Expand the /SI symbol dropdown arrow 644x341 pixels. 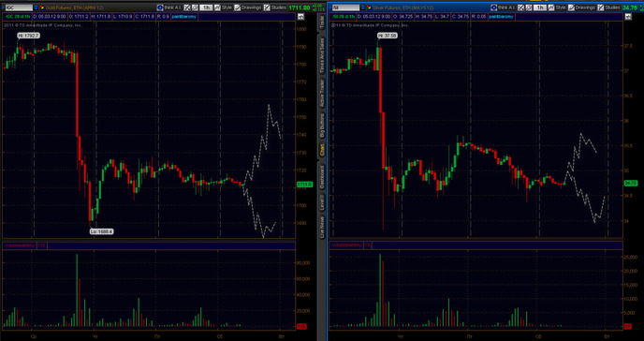362,7
